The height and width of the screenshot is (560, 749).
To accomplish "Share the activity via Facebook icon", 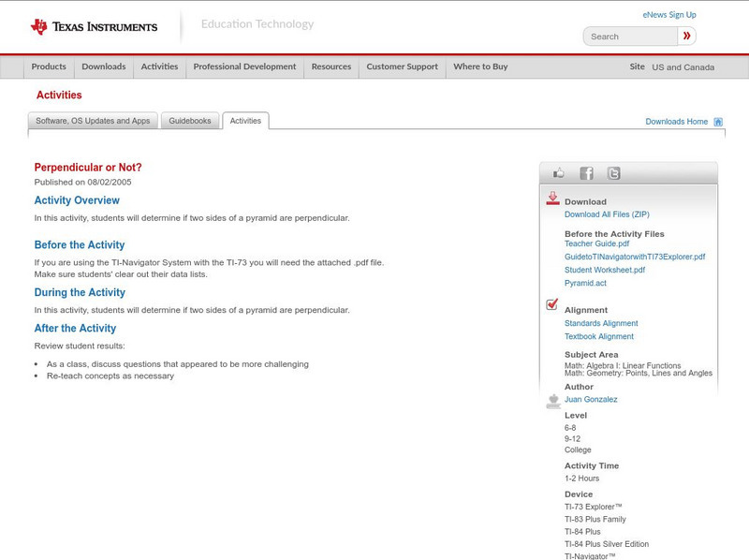I will click(586, 173).
